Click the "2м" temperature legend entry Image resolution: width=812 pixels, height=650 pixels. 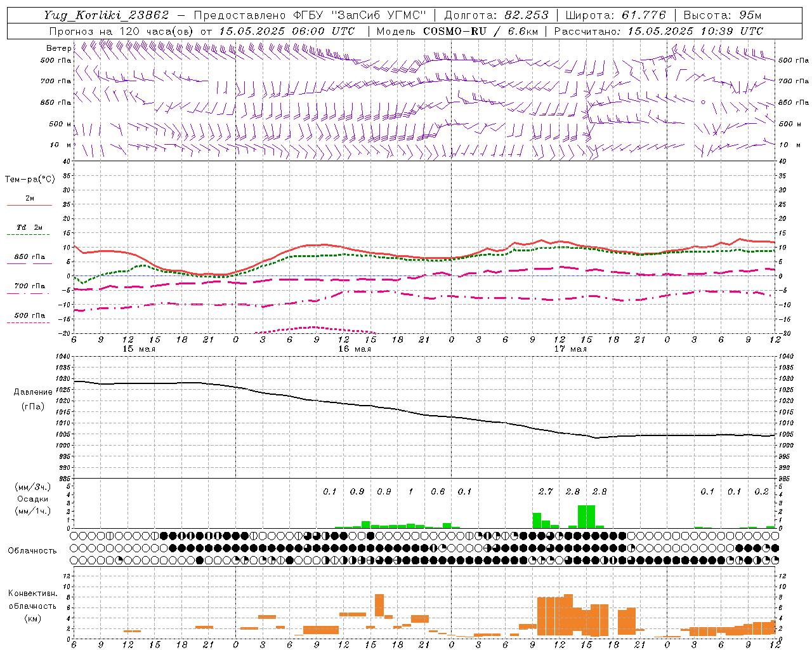click(x=30, y=198)
